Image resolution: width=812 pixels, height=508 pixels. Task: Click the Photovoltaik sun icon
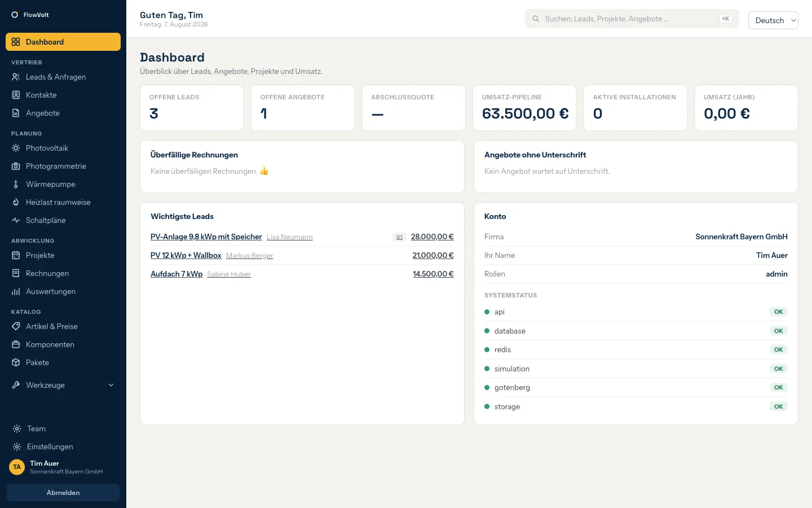click(x=16, y=148)
